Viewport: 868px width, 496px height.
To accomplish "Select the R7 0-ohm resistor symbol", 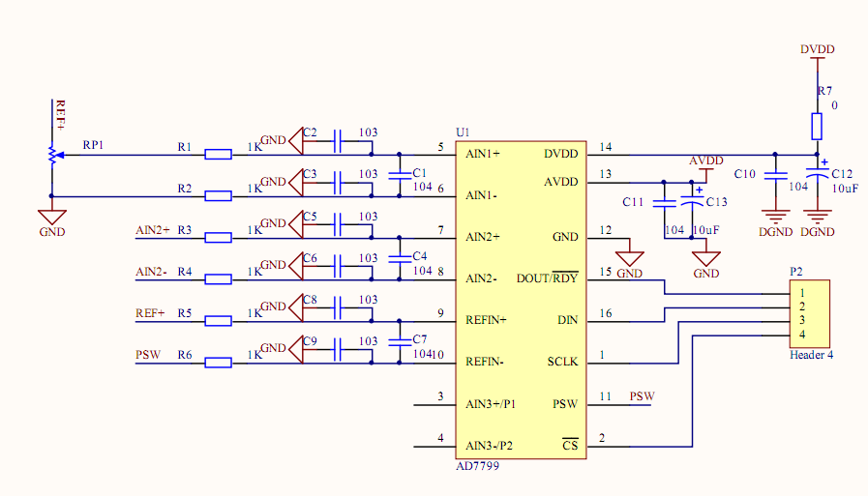I will tap(817, 127).
